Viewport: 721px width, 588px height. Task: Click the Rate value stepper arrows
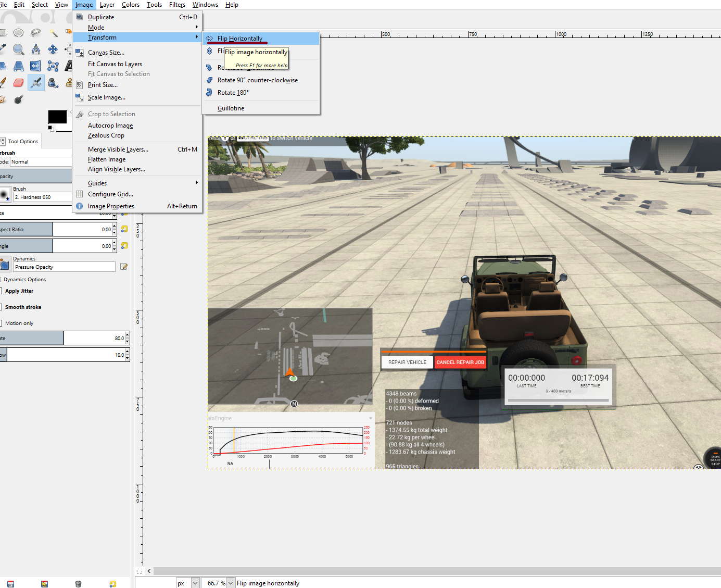(127, 339)
